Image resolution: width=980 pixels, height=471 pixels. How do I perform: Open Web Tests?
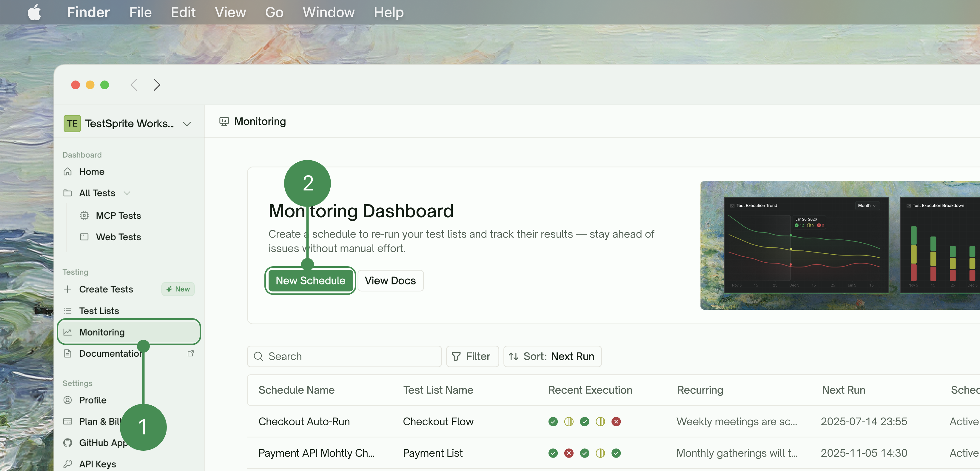118,237
